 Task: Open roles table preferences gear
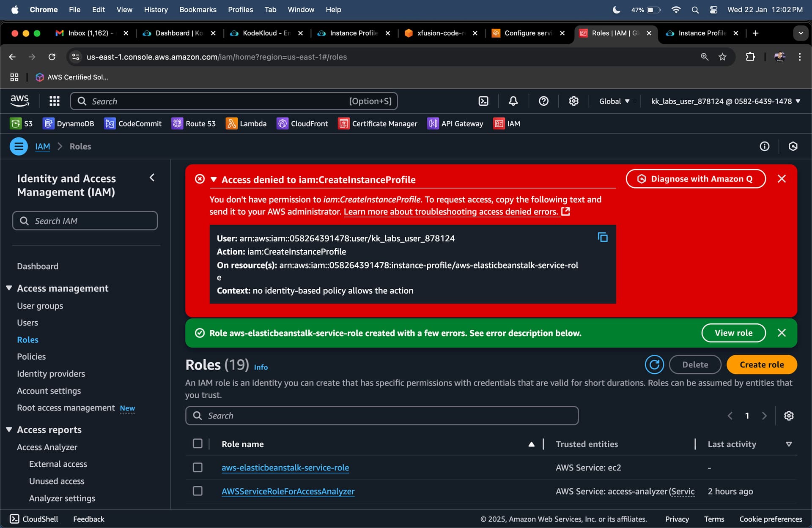pyautogui.click(x=788, y=416)
